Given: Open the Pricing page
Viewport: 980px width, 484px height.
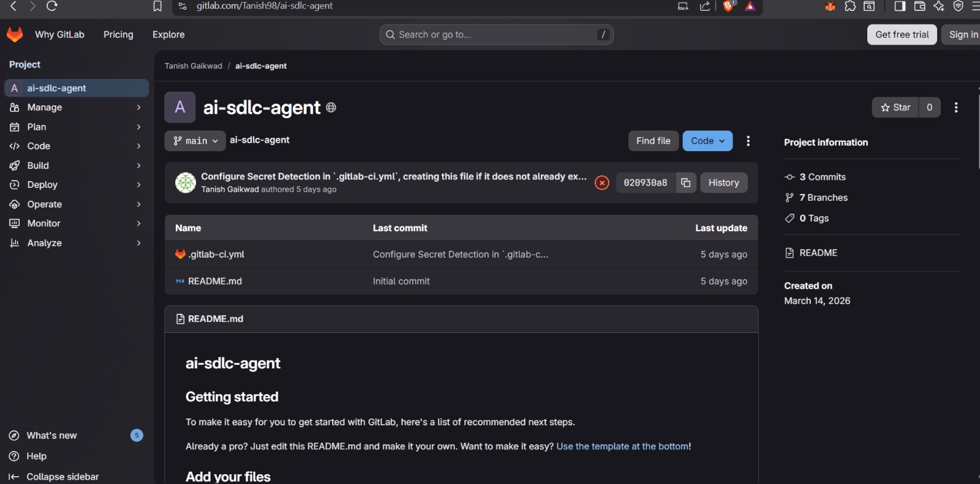Looking at the screenshot, I should point(118,34).
